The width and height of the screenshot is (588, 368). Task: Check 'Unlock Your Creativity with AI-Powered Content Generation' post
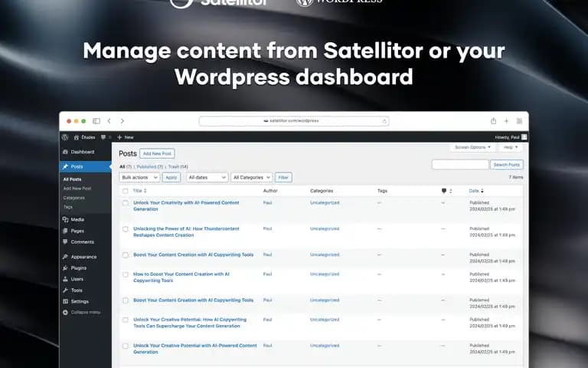126,202
